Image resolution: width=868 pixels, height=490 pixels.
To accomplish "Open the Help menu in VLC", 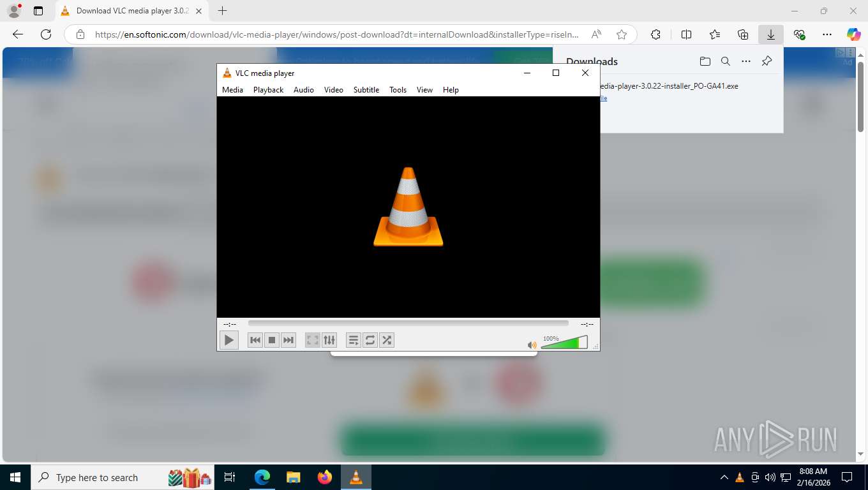I will (x=451, y=90).
